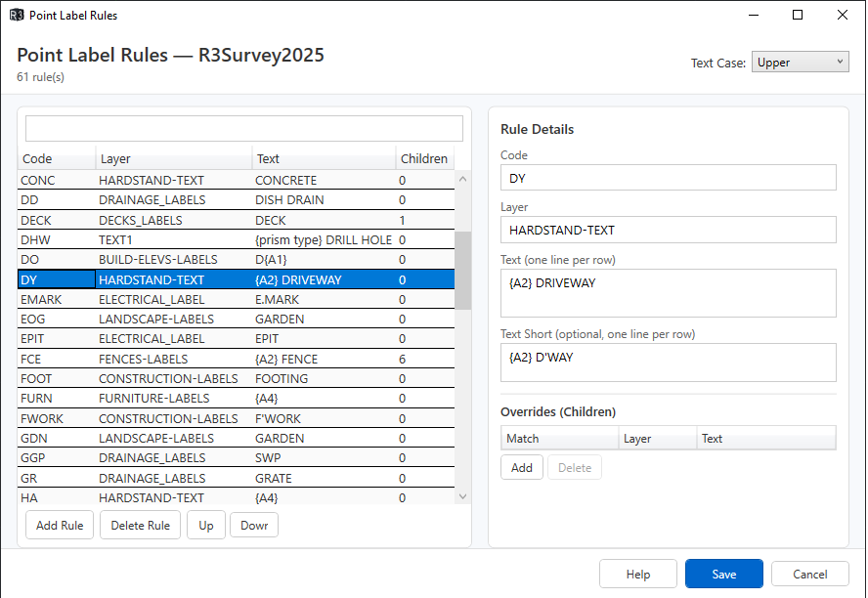Click the DECKS_LABELS layer cell
Image resolution: width=868 pixels, height=598 pixels.
click(x=174, y=220)
